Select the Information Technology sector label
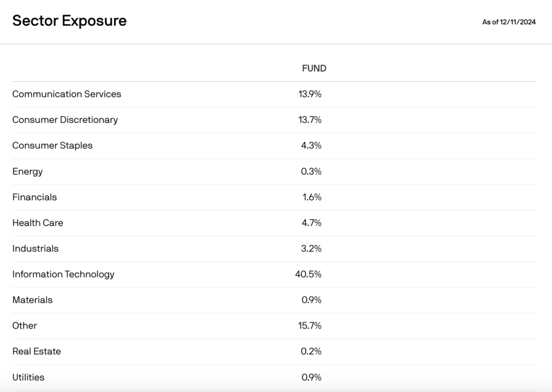Image resolution: width=552 pixels, height=392 pixels. tap(63, 274)
